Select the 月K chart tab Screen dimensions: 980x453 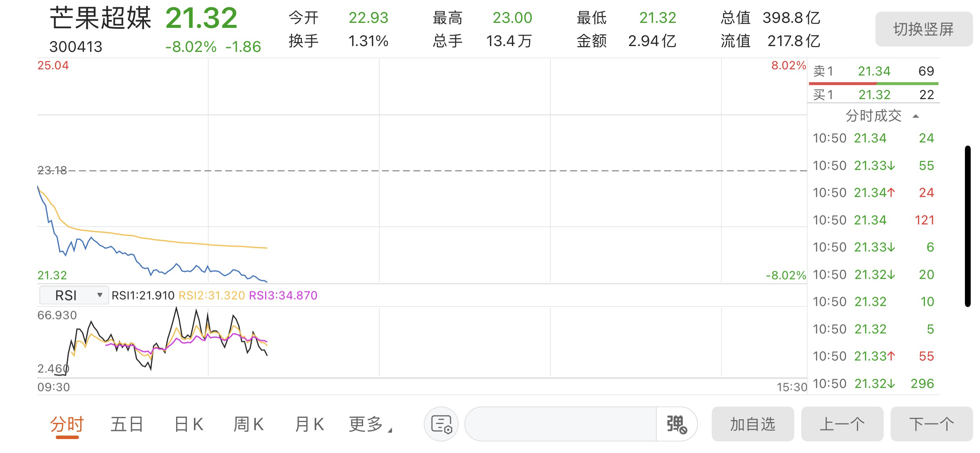[309, 424]
